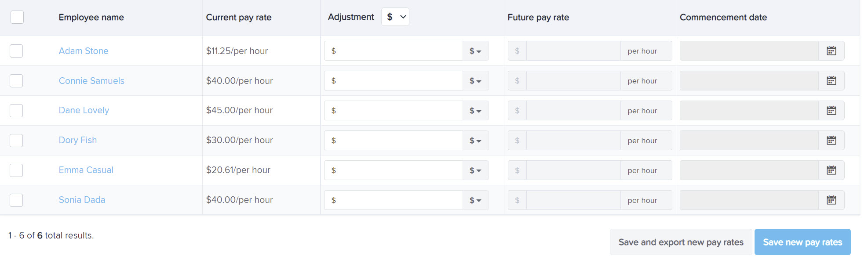The height and width of the screenshot is (260, 868).
Task: Focus adjustment amount field for Connie Samuels
Action: pos(394,81)
